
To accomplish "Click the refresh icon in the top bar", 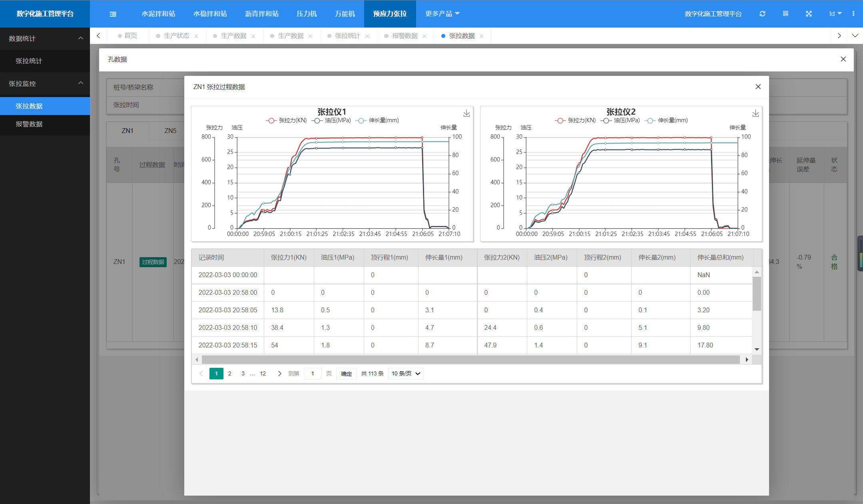I will (x=762, y=14).
